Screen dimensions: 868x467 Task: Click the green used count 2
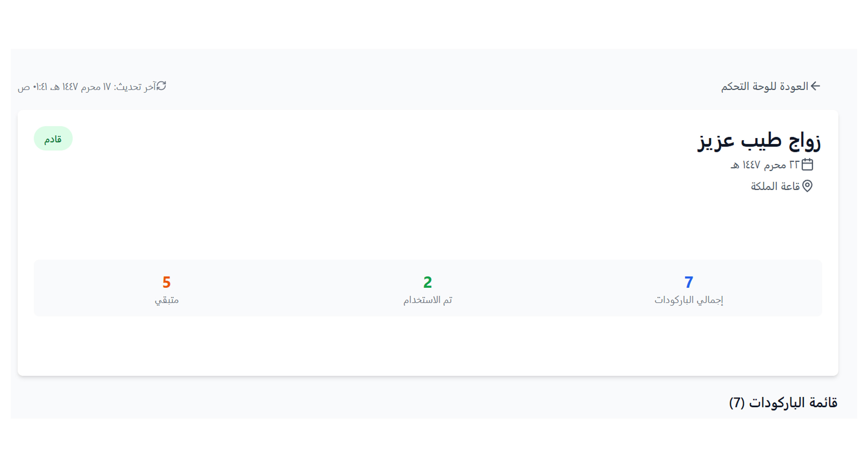[x=428, y=282]
